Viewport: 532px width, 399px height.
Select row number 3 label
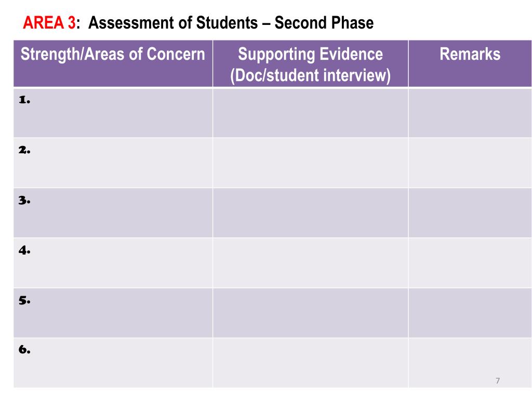[24, 200]
